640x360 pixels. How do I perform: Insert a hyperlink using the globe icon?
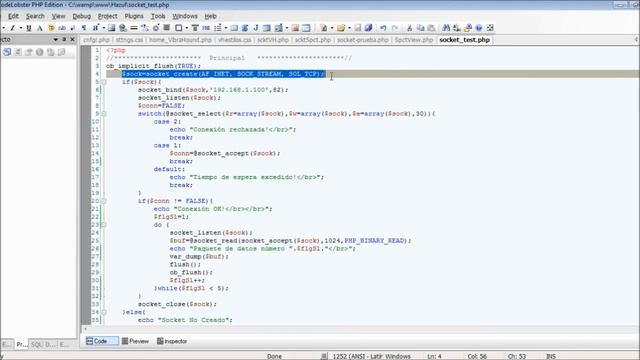click(122, 28)
